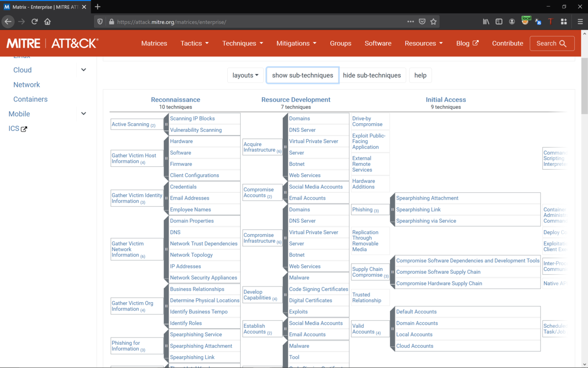Viewport: 588px width, 368px height.
Task: Open the Techniques dropdown menu
Action: [x=243, y=43]
